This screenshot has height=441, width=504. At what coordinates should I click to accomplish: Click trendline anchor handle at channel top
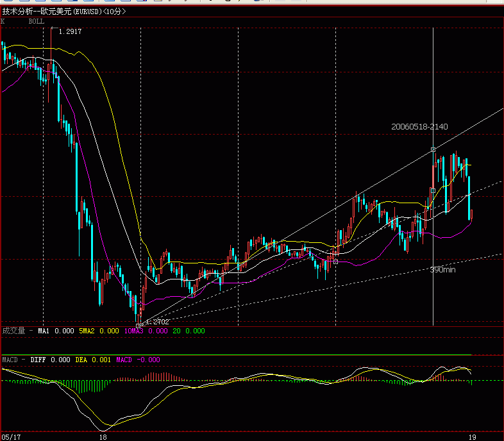(x=433, y=149)
